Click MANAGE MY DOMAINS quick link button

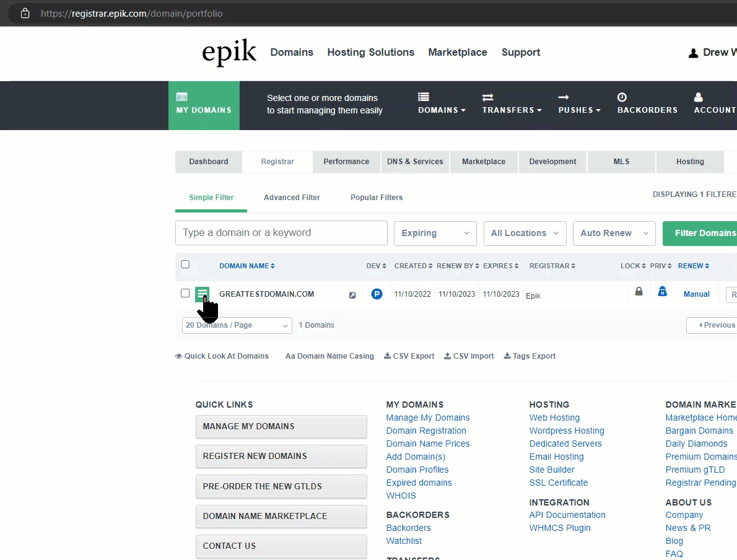tap(281, 426)
